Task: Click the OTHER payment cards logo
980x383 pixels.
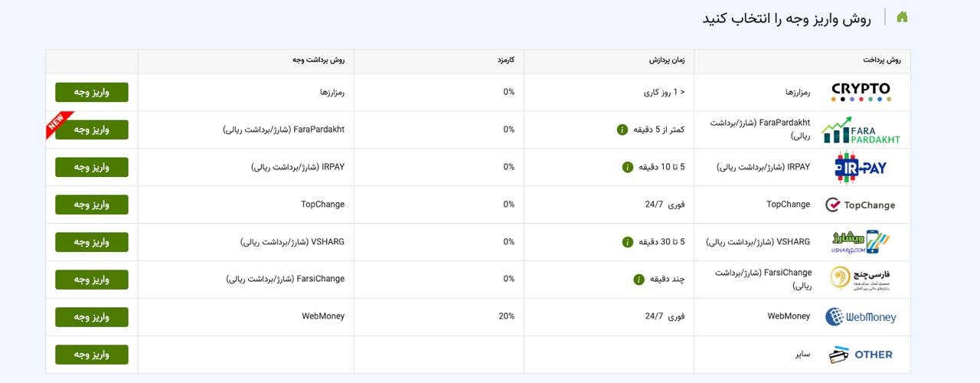Action: tap(861, 355)
